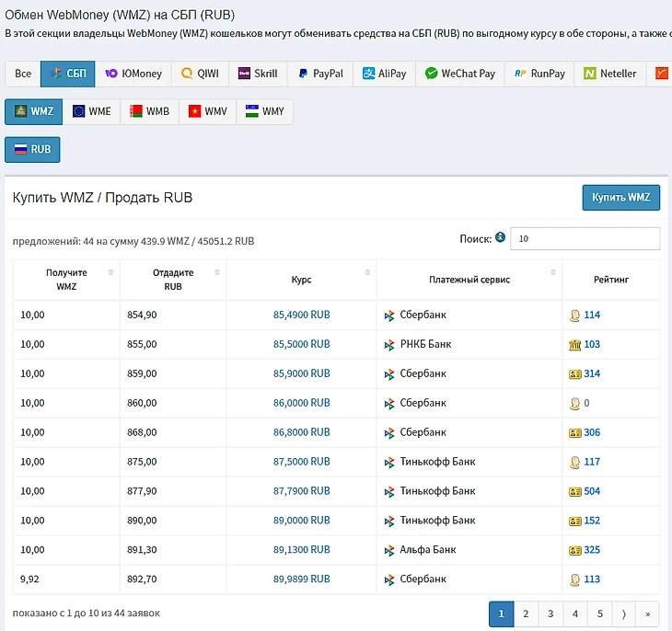Open the 85,4900 RUB rate link
This screenshot has width=672, height=631.
(x=301, y=315)
